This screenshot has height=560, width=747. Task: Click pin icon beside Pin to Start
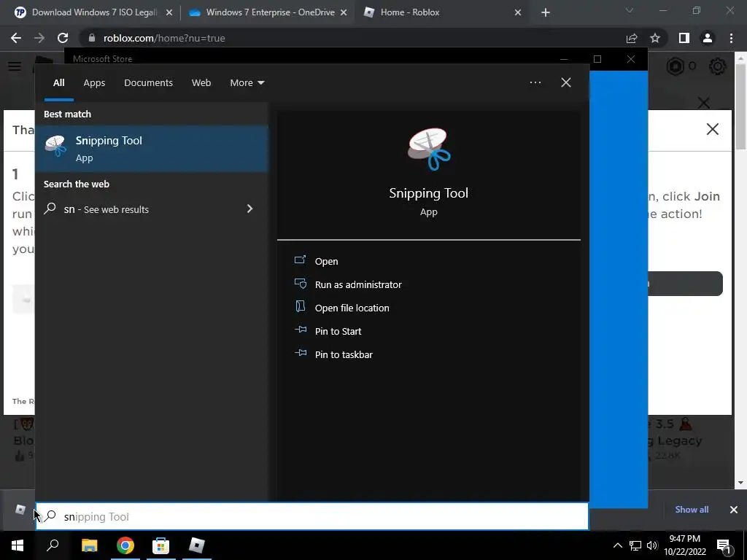(301, 330)
